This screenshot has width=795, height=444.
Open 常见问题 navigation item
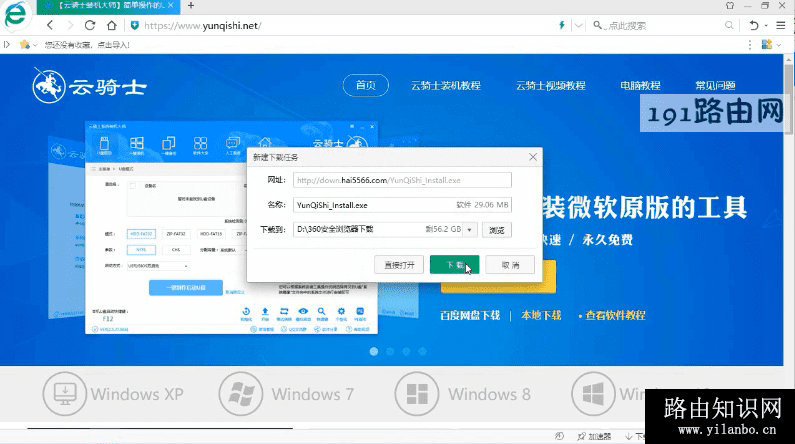(x=715, y=86)
